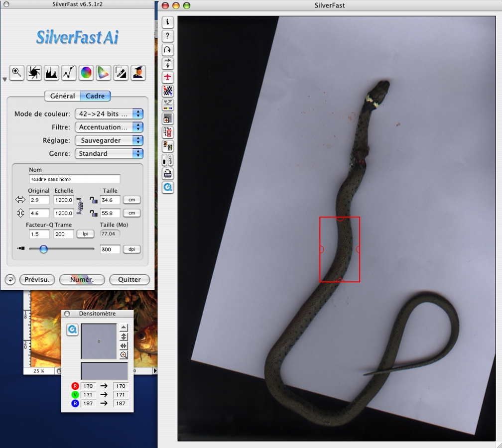The image size is (502, 448).
Task: Open the gradation curves tool
Action: pyautogui.click(x=69, y=73)
